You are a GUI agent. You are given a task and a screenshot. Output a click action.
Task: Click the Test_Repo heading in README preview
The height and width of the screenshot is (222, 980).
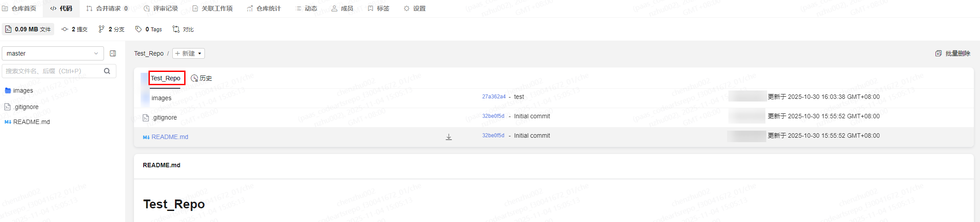(174, 204)
